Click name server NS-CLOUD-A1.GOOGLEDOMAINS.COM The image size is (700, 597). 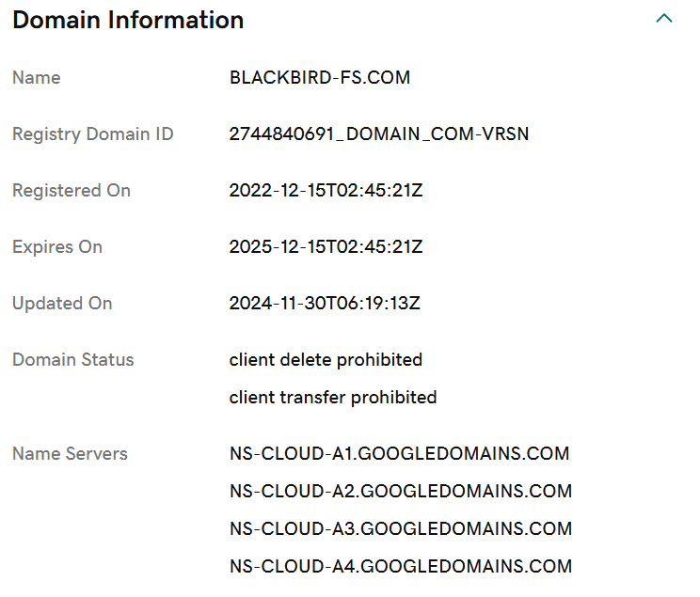pyautogui.click(x=400, y=454)
